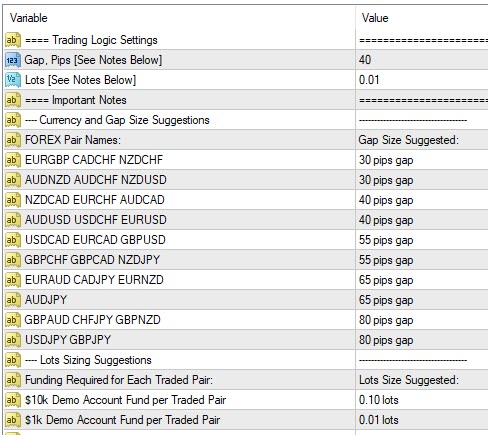The image size is (488, 435).
Task: Select the AUDUSD USDCHF EURUSD row
Action: click(246, 220)
